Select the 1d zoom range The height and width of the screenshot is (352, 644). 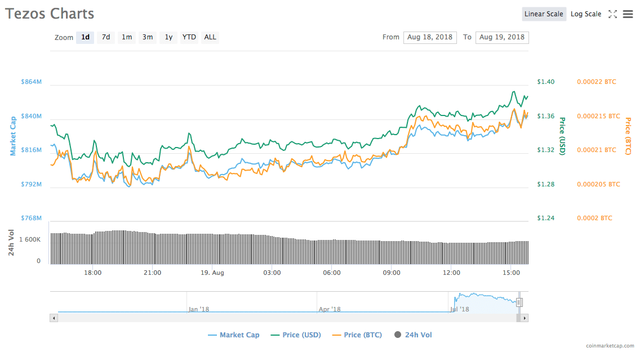[85, 37]
